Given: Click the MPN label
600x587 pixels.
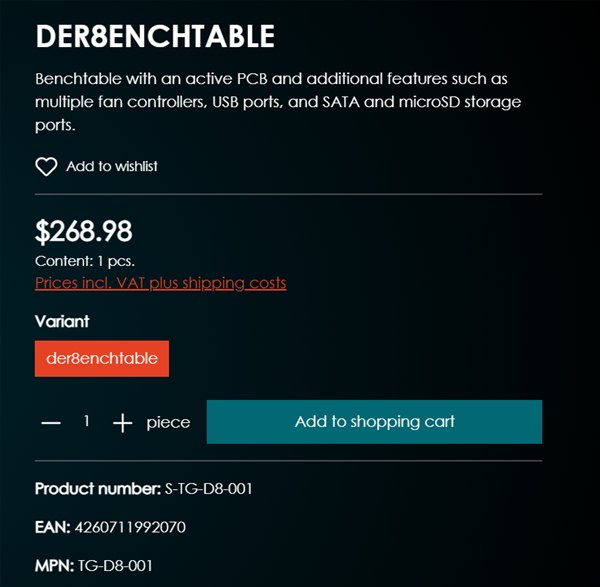Looking at the screenshot, I should pyautogui.click(x=55, y=566).
